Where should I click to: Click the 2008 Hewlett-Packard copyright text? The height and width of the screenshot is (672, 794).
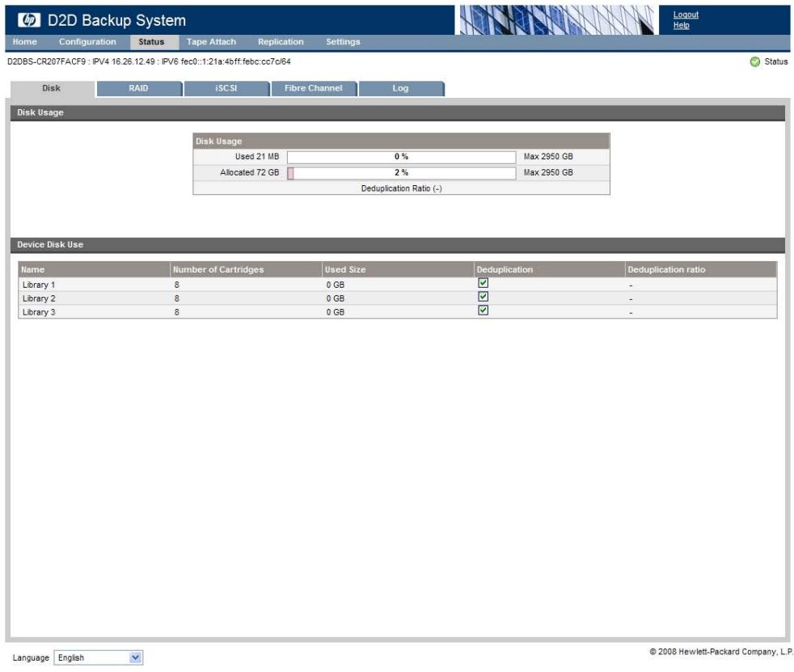[x=721, y=652]
